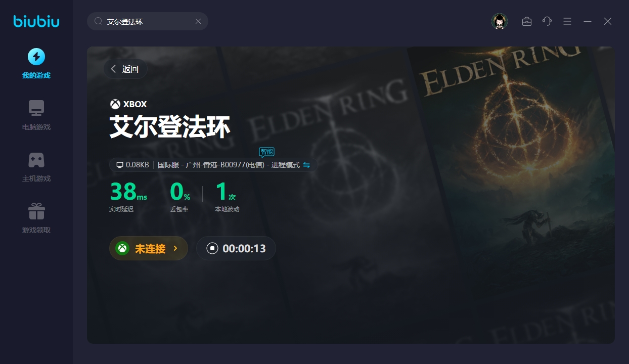Open the user avatar profile

[x=500, y=21]
